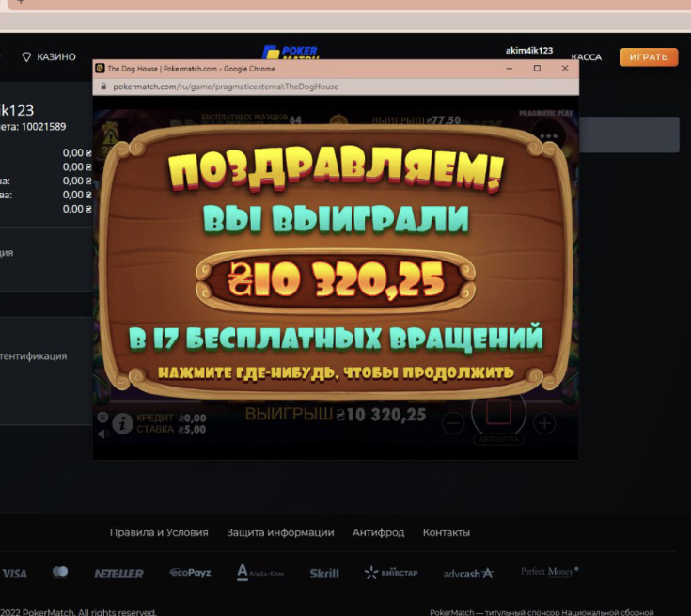Click the game info 'i' icon
This screenshot has width=691, height=616.
click(x=122, y=423)
